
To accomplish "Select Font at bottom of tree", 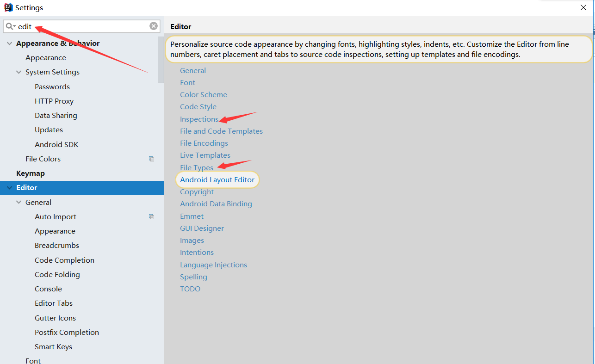I will tap(33, 360).
